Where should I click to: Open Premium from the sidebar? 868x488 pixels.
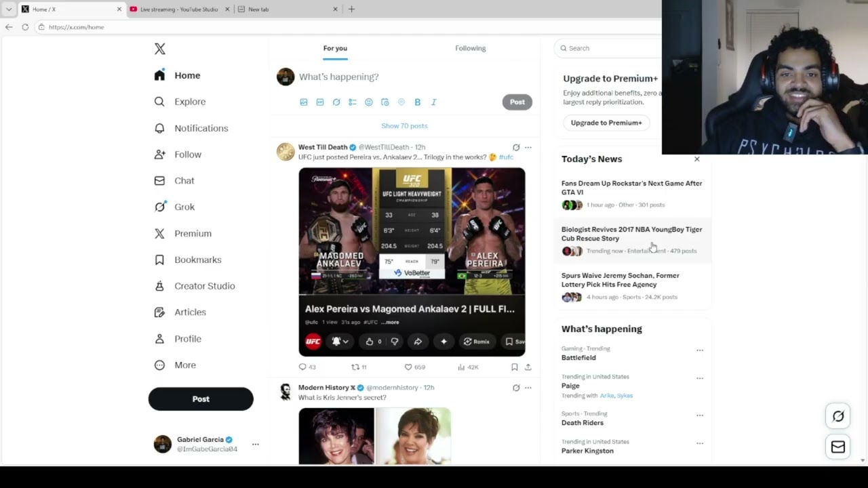click(x=182, y=233)
